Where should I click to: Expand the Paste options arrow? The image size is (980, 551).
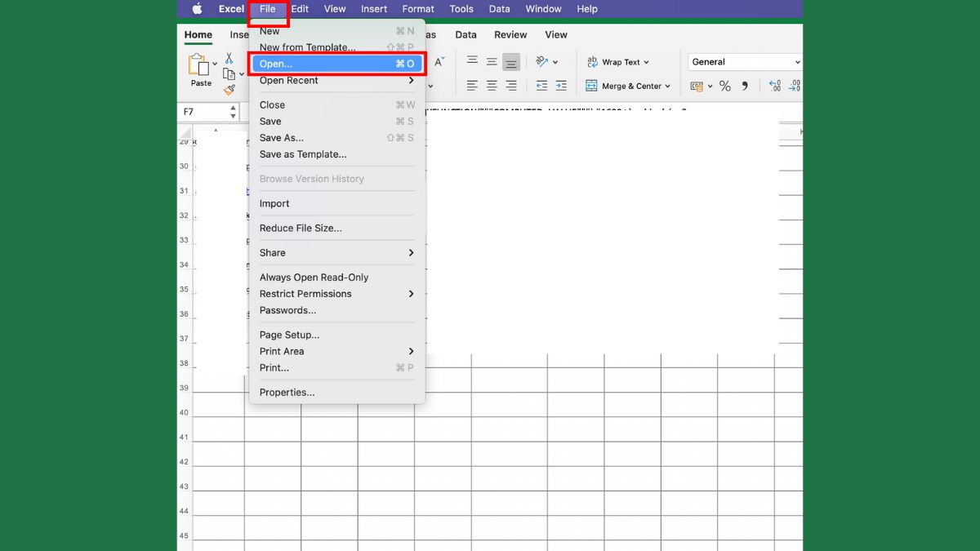215,64
